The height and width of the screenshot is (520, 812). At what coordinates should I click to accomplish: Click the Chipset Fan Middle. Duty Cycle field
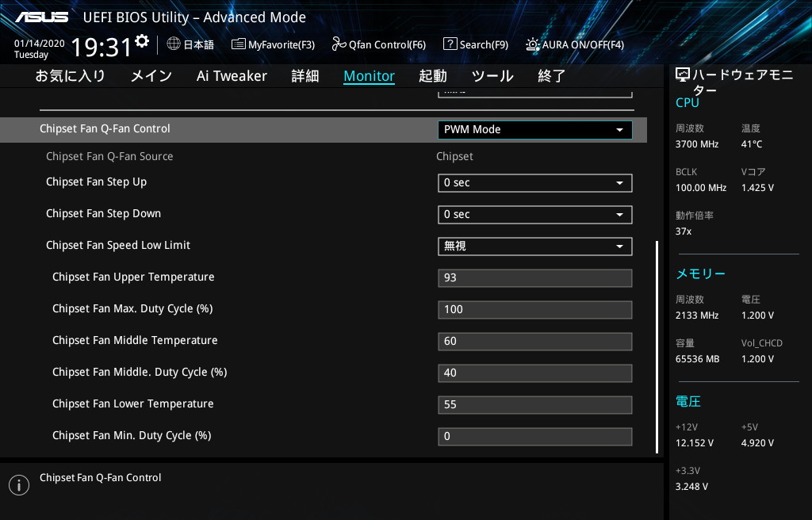(x=535, y=373)
